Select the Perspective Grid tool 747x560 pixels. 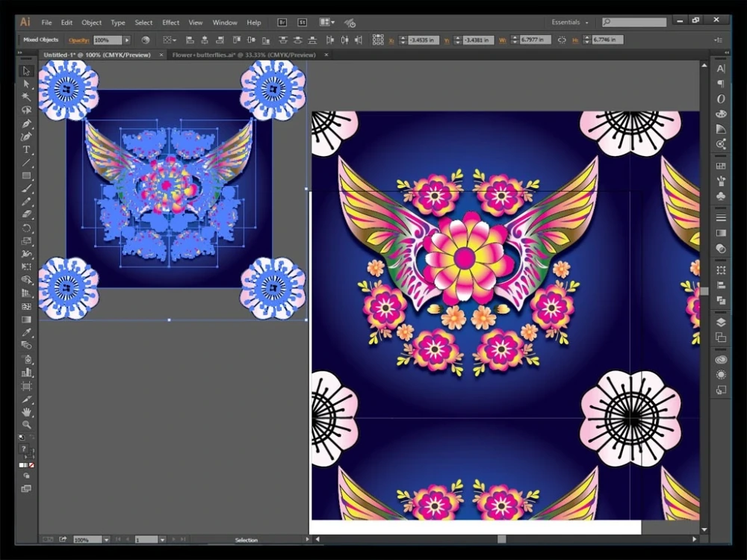(26, 293)
